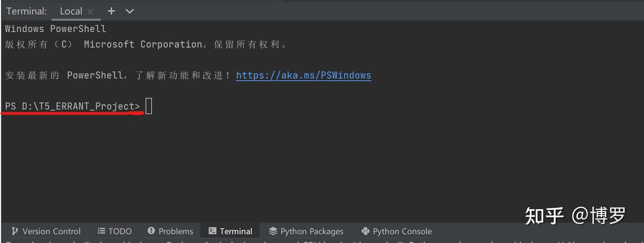Add a new terminal session with plus

pyautogui.click(x=111, y=11)
